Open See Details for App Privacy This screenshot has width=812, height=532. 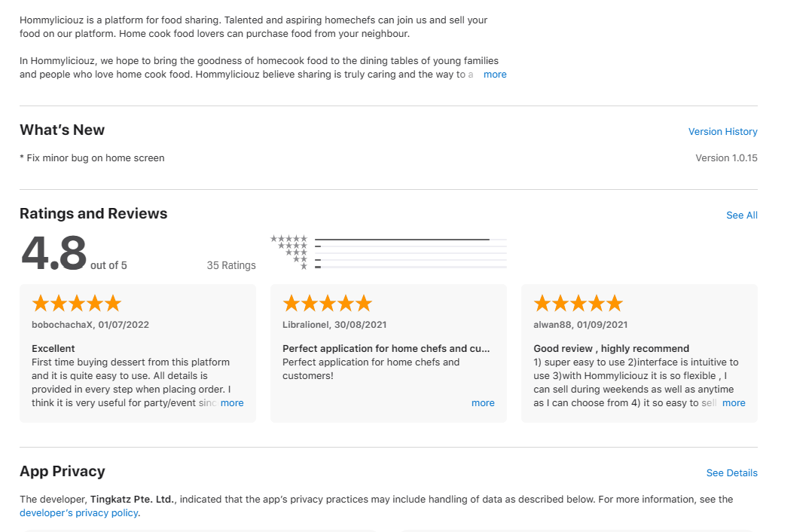[731, 473]
